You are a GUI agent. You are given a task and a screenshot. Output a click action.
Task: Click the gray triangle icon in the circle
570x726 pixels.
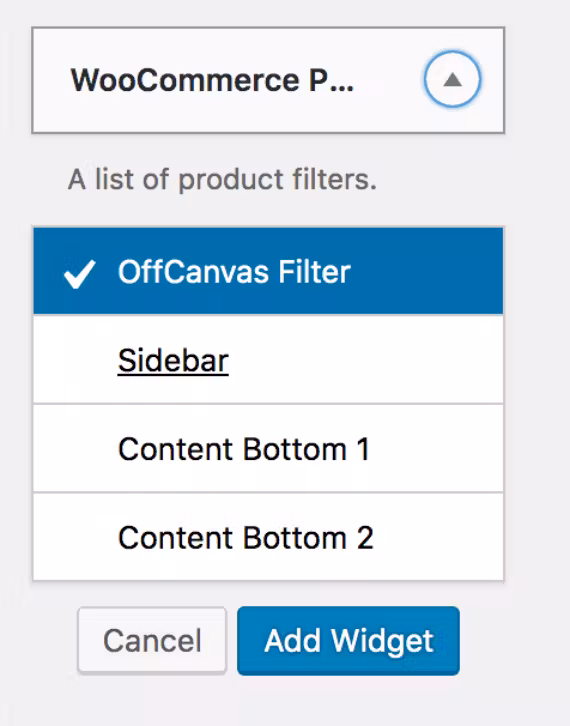(452, 81)
